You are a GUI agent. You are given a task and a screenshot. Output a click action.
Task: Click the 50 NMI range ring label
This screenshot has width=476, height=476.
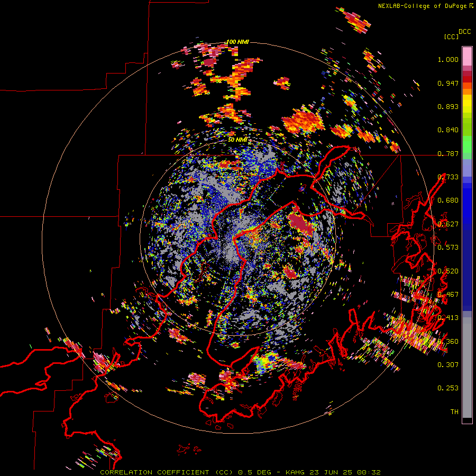(x=237, y=140)
